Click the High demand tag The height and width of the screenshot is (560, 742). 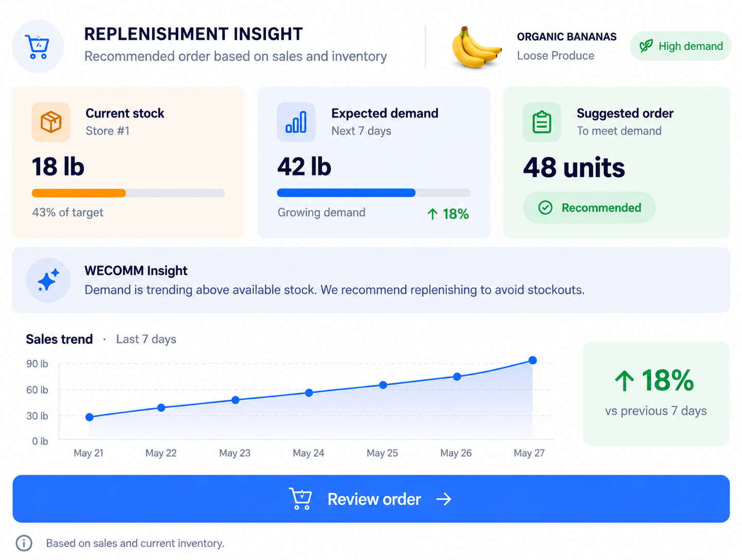coord(680,46)
